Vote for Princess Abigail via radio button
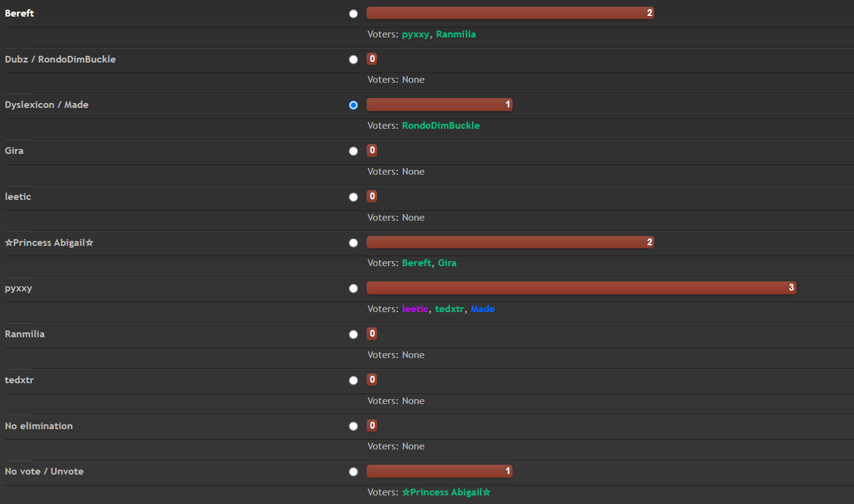Screen dimensions: 854x504 (353, 243)
